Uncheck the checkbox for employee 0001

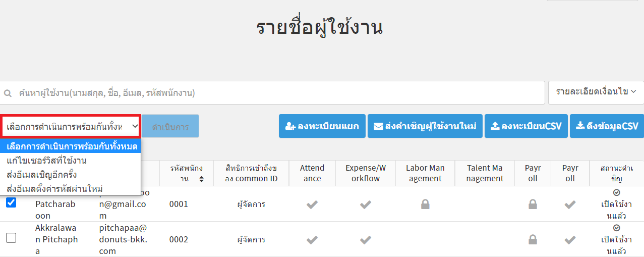click(x=11, y=202)
